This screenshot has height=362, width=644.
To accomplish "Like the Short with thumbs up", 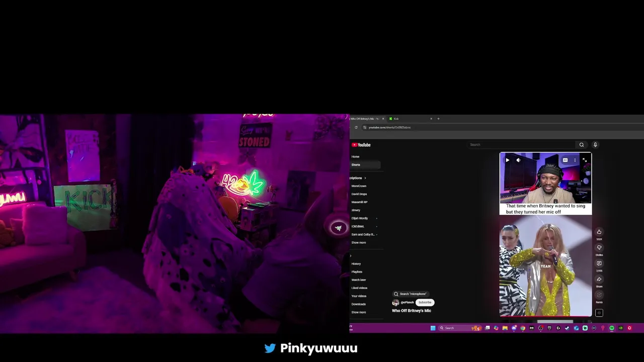I will [599, 232].
